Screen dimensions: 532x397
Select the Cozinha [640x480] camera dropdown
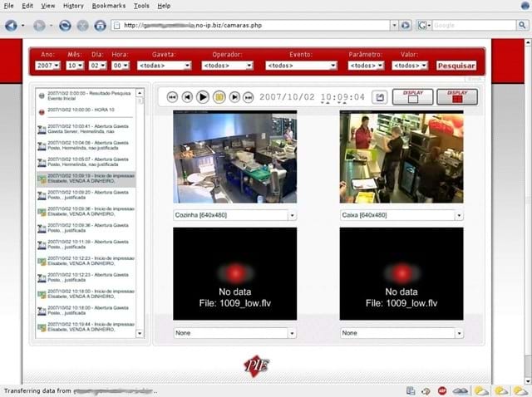click(x=234, y=215)
